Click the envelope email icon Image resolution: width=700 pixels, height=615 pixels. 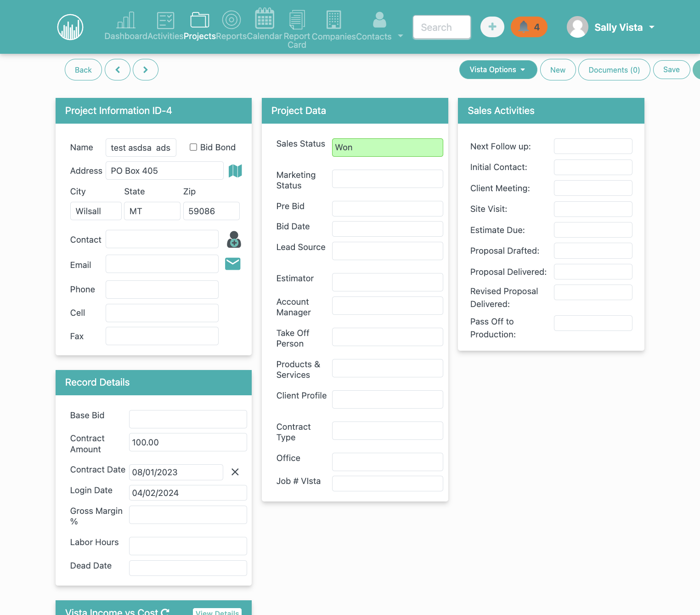233,264
